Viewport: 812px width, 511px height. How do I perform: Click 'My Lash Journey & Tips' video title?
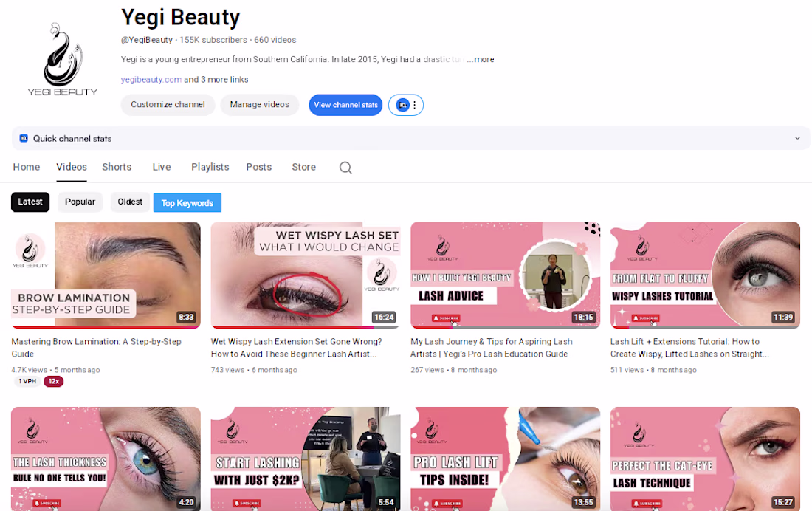pos(492,348)
